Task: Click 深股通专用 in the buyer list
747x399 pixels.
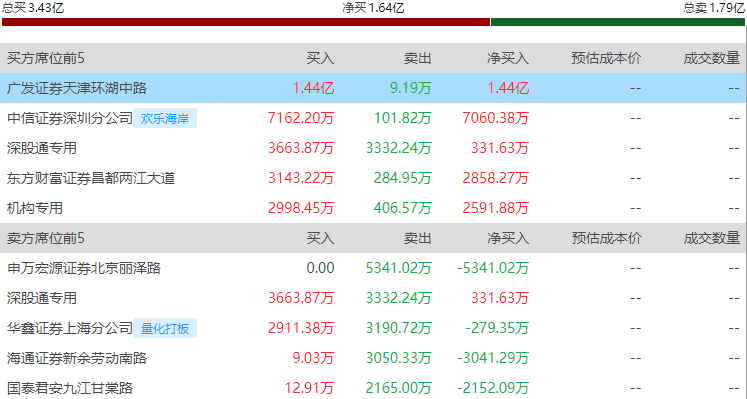Action: [x=42, y=148]
